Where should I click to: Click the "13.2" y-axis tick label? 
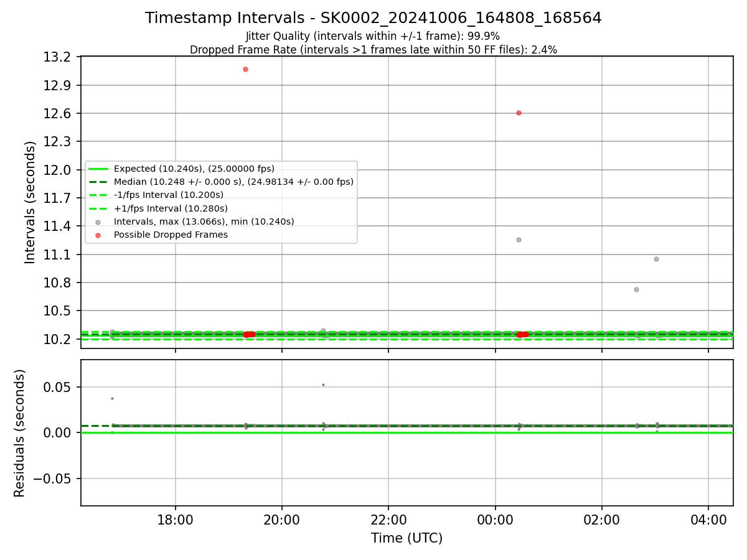(59, 57)
